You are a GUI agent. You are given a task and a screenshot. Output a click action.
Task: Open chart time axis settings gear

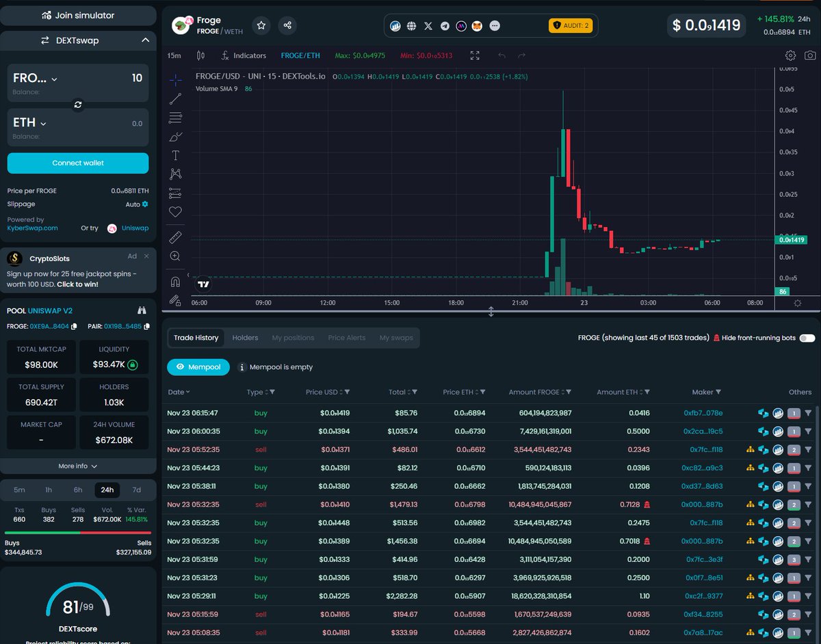coord(798,303)
